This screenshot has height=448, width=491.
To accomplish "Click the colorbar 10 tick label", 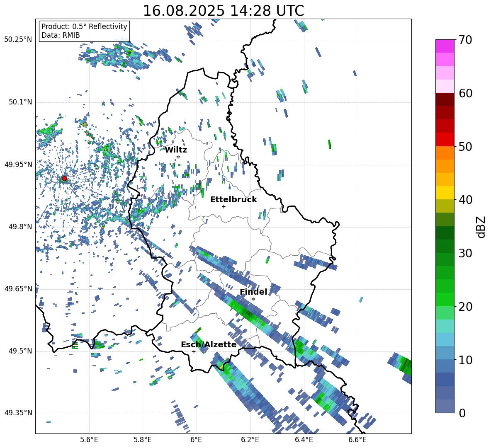I will (465, 360).
